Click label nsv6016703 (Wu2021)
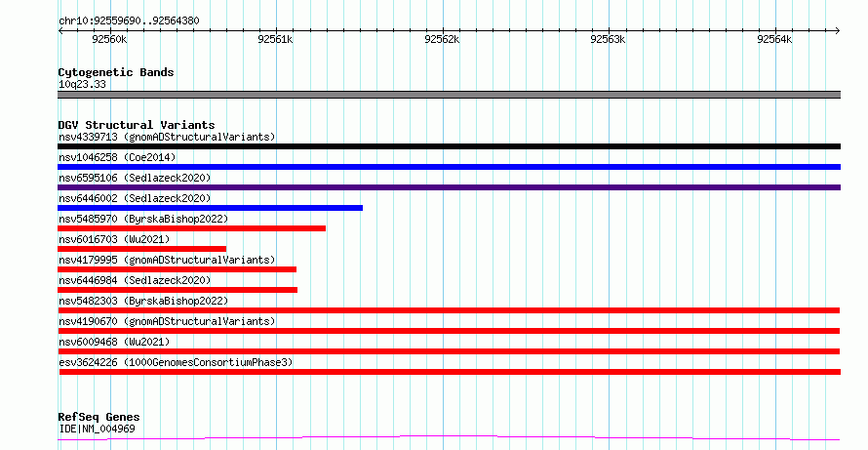The width and height of the screenshot is (868, 450). 114,239
